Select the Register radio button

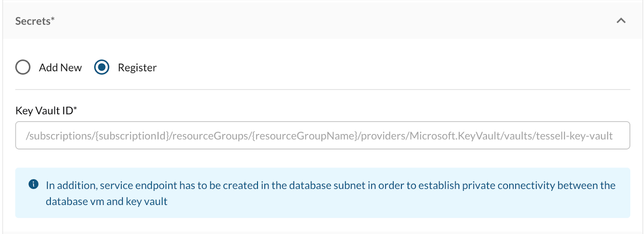[101, 67]
